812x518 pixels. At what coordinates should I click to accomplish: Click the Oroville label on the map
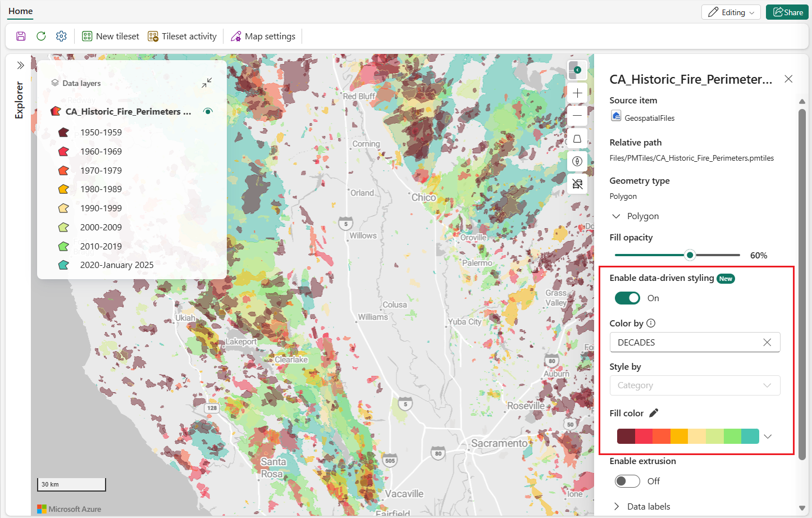coord(473,238)
